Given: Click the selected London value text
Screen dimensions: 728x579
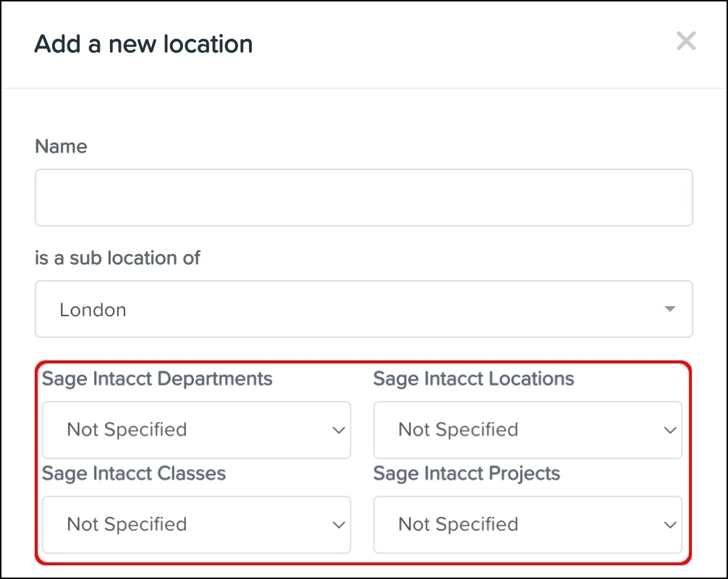Looking at the screenshot, I should pyautogui.click(x=93, y=310).
